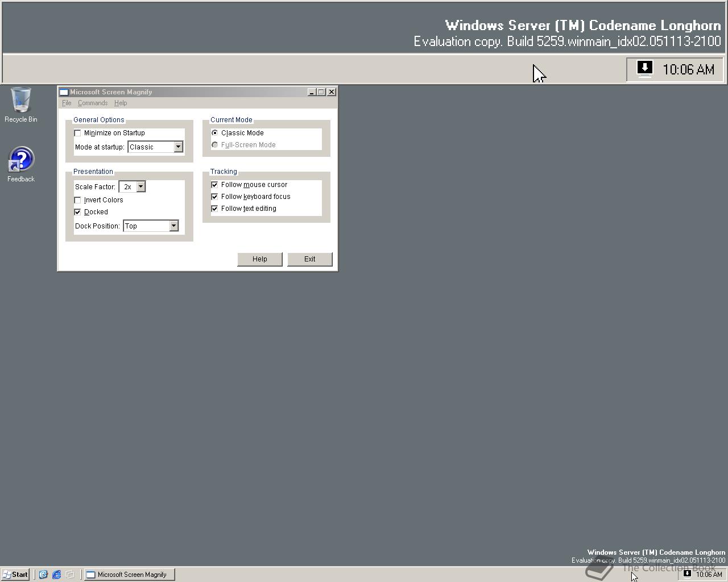Toggle the Invert Colors checkbox
Screen dimensions: 728x582
pos(78,200)
